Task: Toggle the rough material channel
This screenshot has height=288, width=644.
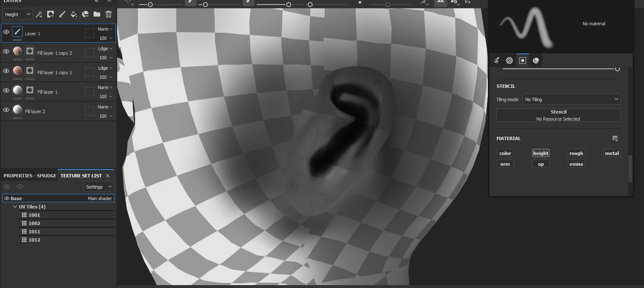Action: coord(576,153)
